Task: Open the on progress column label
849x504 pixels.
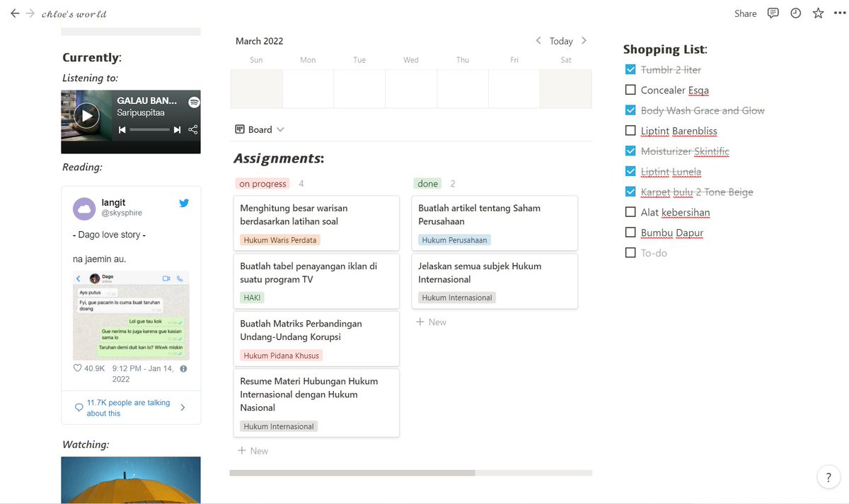Action: pos(262,184)
